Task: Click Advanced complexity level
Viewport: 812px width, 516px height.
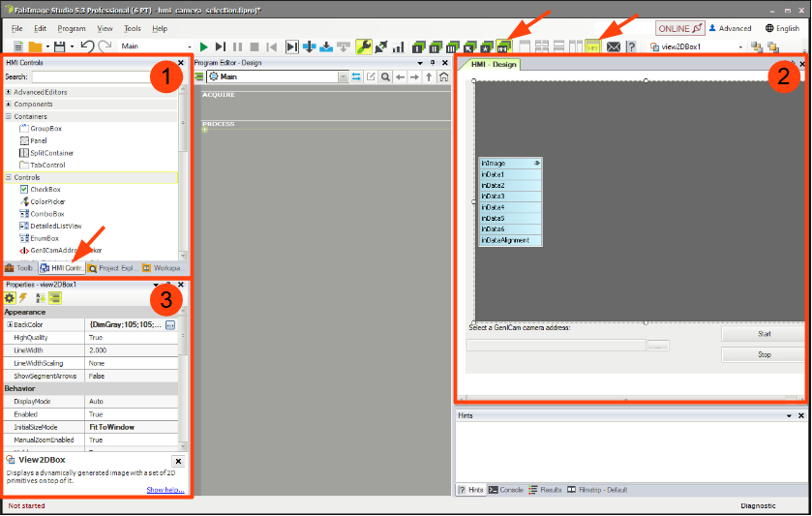Action: click(x=730, y=28)
